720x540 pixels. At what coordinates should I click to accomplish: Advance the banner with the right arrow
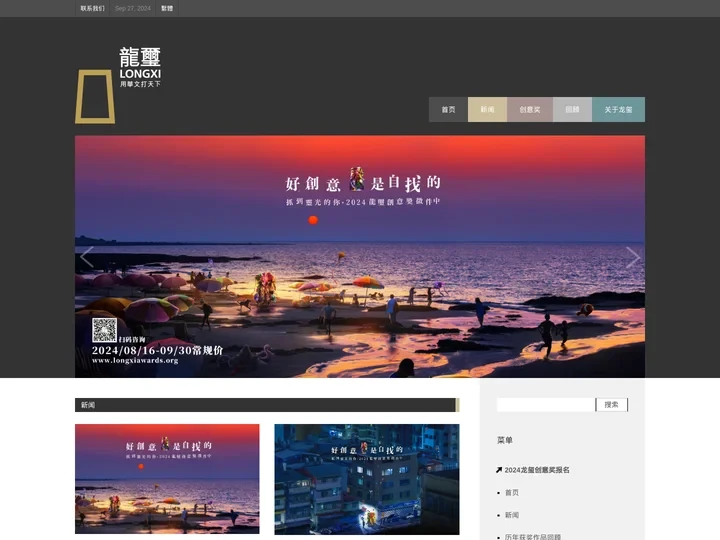pos(633,257)
